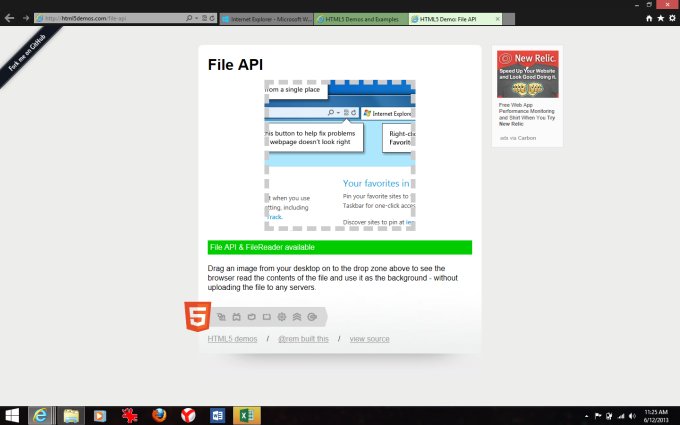Click the File API & FileReader available status bar

pyautogui.click(x=340, y=247)
